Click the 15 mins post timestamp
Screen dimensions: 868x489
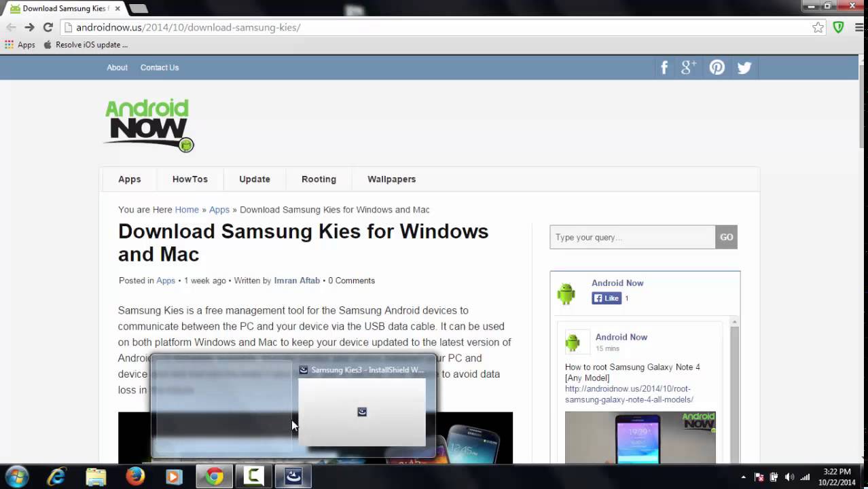607,348
